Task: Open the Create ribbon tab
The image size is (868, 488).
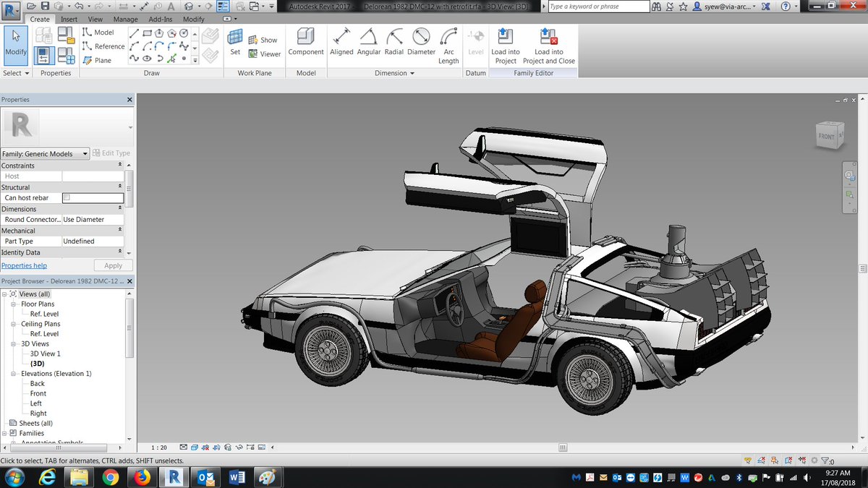Action: (x=40, y=20)
